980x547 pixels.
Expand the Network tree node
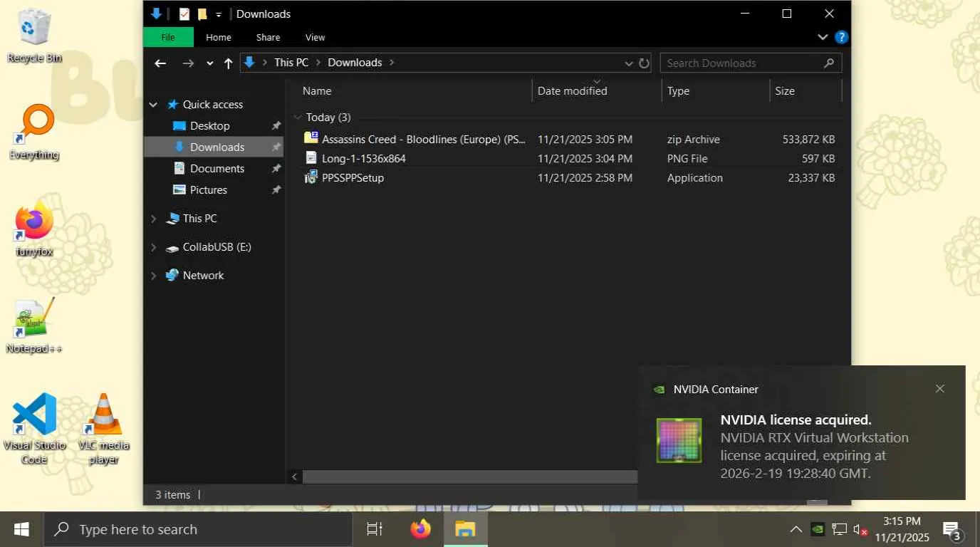click(x=153, y=276)
